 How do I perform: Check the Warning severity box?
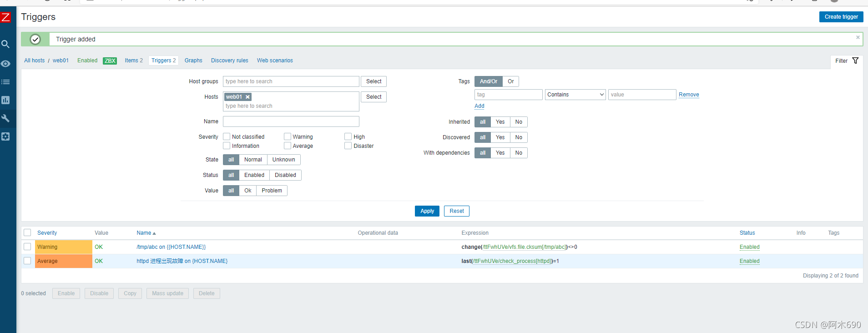point(288,136)
